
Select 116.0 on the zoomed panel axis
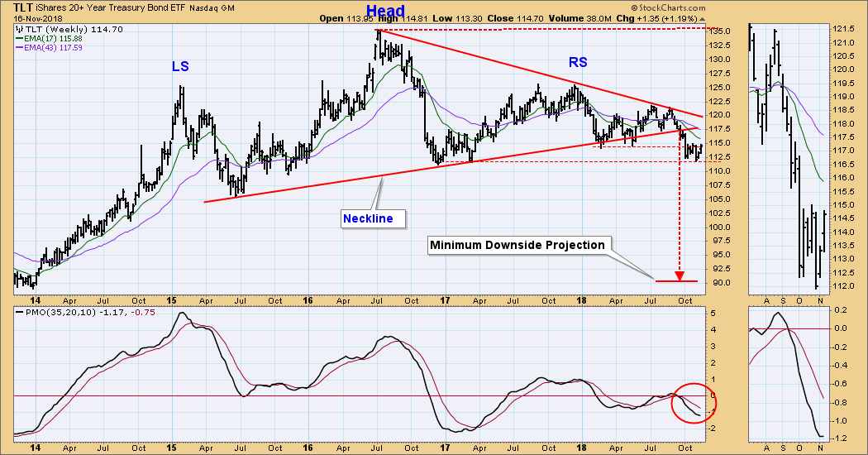click(844, 178)
